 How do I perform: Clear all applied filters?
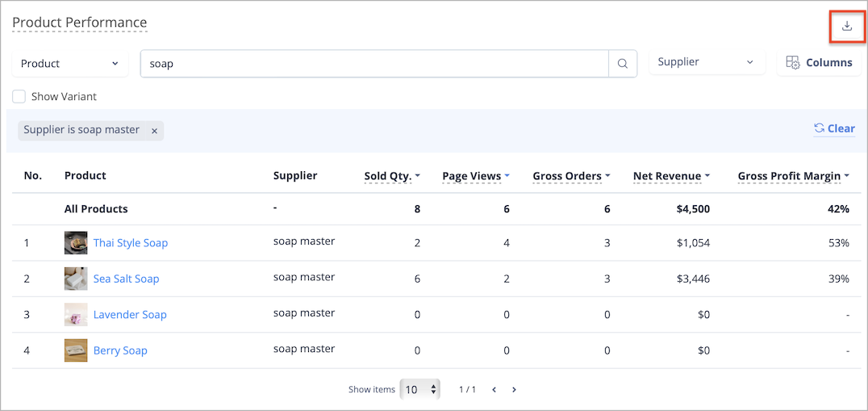click(x=834, y=128)
